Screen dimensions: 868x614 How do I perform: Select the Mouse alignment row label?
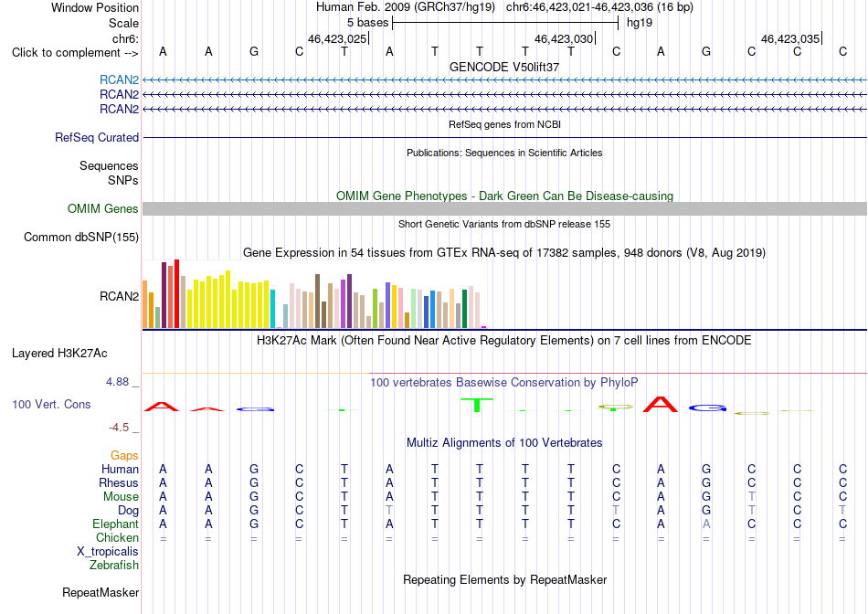point(121,497)
